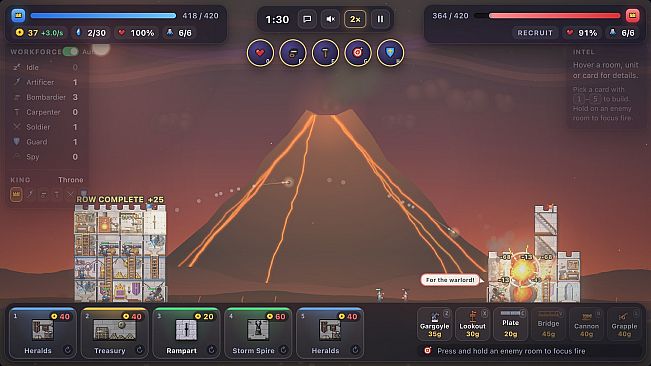Click the blue player crown icon
Image resolution: width=651 pixels, height=366 pixels.
18,15
